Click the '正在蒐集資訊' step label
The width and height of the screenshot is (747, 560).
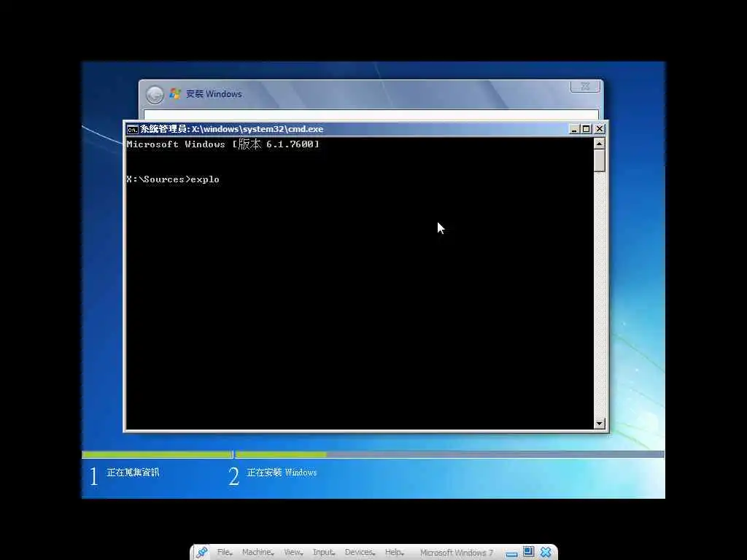point(133,472)
